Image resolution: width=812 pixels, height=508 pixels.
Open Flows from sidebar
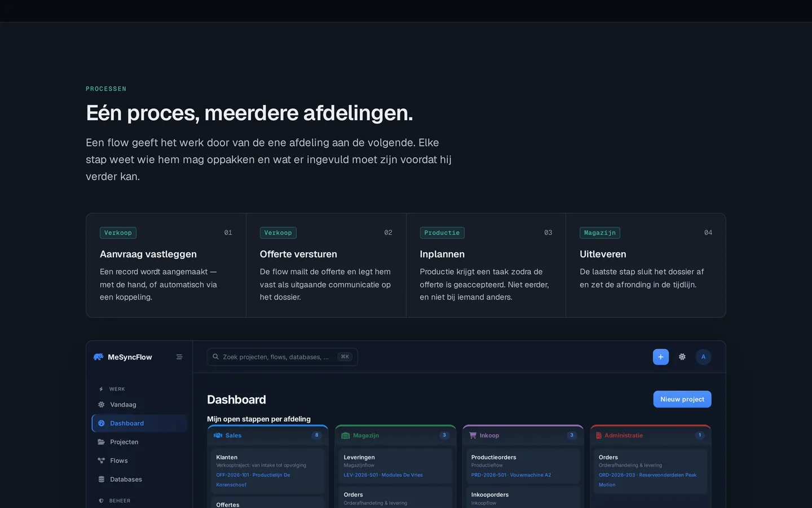139,461
